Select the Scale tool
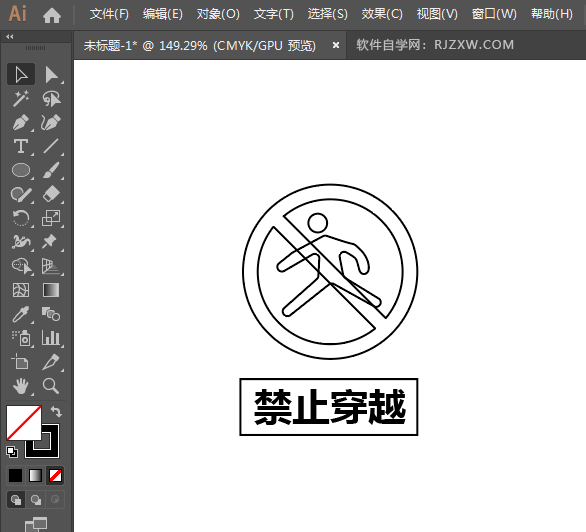Image resolution: width=586 pixels, height=532 pixels. 52,218
